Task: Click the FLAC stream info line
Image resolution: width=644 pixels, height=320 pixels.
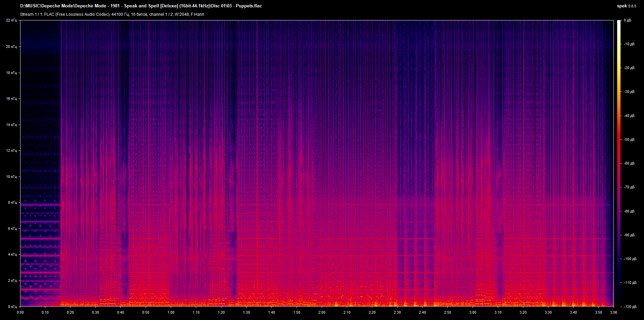Action: click(112, 14)
